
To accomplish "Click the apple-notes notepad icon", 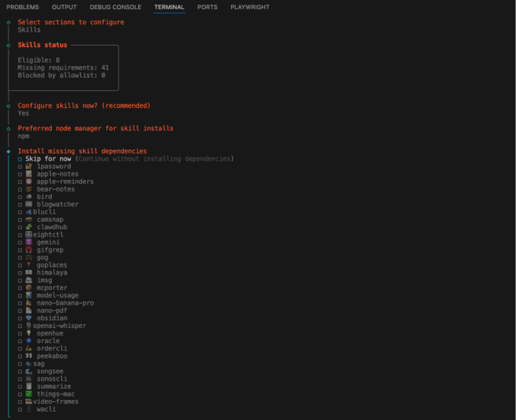I will coord(30,174).
